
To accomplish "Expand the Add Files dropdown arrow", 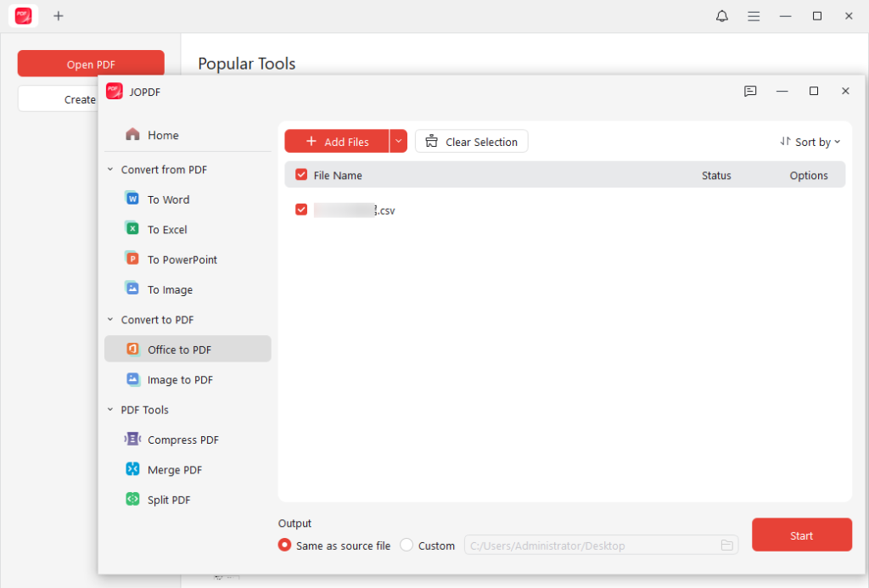I will [398, 141].
